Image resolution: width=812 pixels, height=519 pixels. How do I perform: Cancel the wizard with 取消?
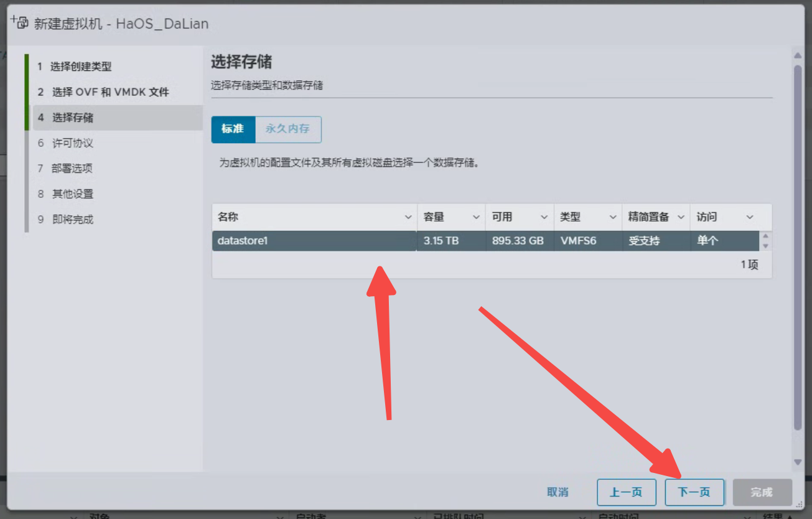[558, 492]
